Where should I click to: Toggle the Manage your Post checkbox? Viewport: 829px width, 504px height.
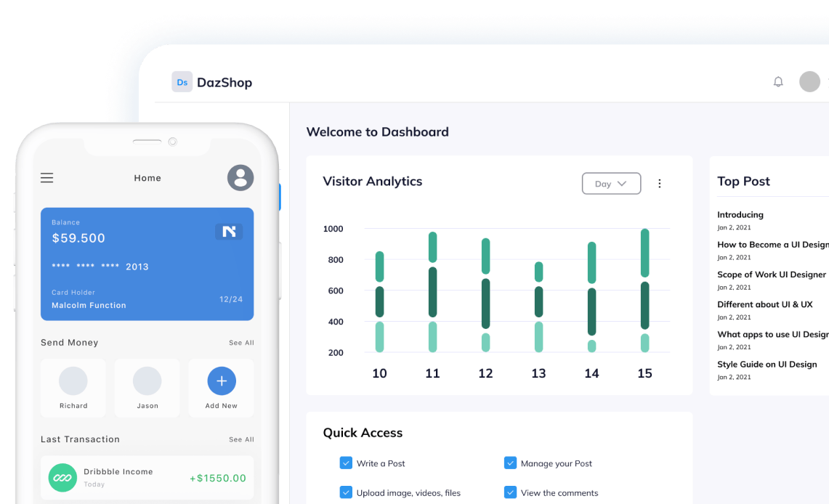(x=511, y=463)
